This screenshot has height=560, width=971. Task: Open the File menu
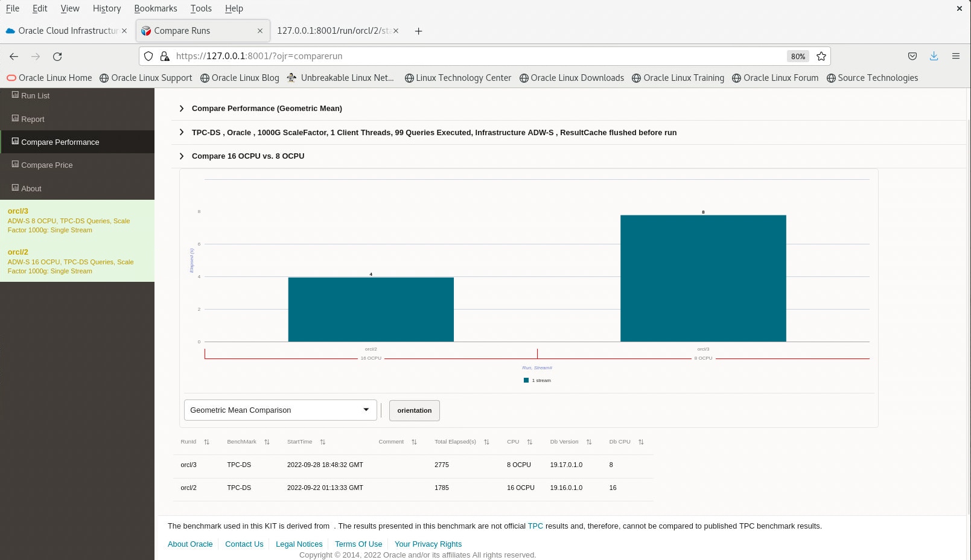pyautogui.click(x=13, y=8)
